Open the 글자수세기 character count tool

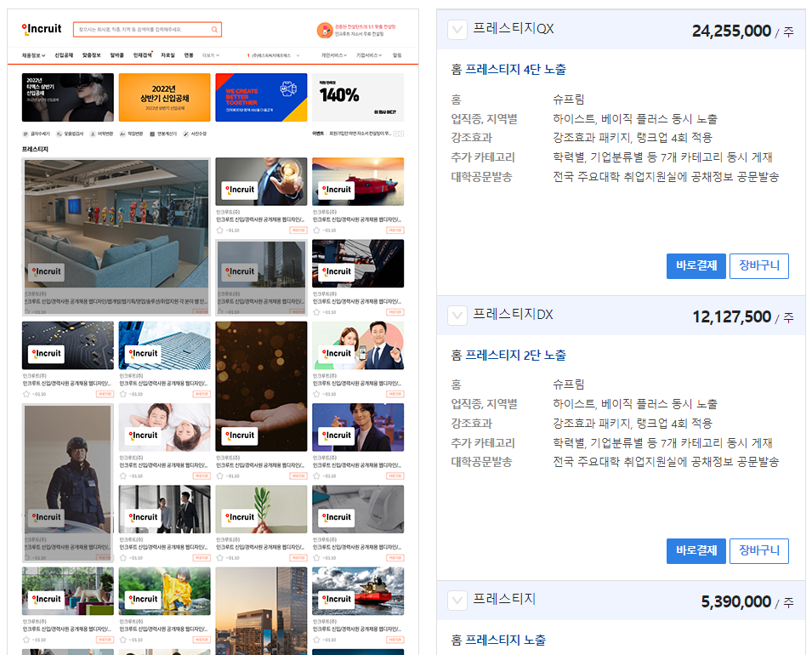(x=37, y=134)
